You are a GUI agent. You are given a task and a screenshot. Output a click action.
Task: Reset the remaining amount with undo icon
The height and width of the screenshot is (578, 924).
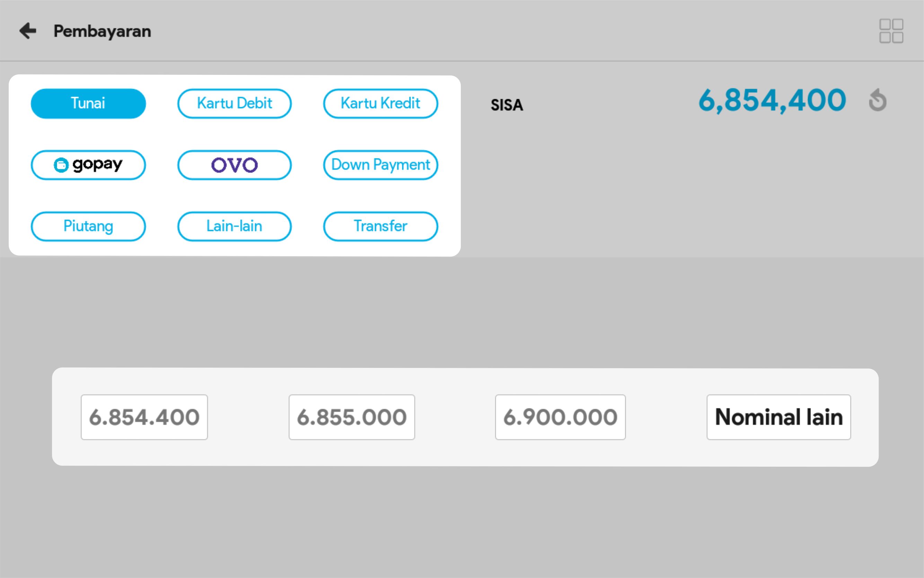click(877, 101)
